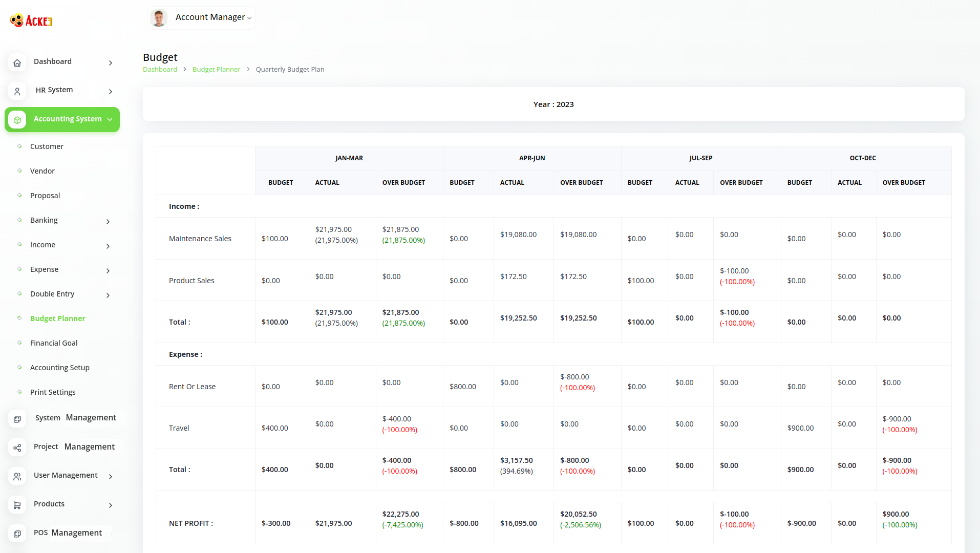980x553 pixels.
Task: Collapse the Accounting System menu chevron
Action: tap(110, 119)
